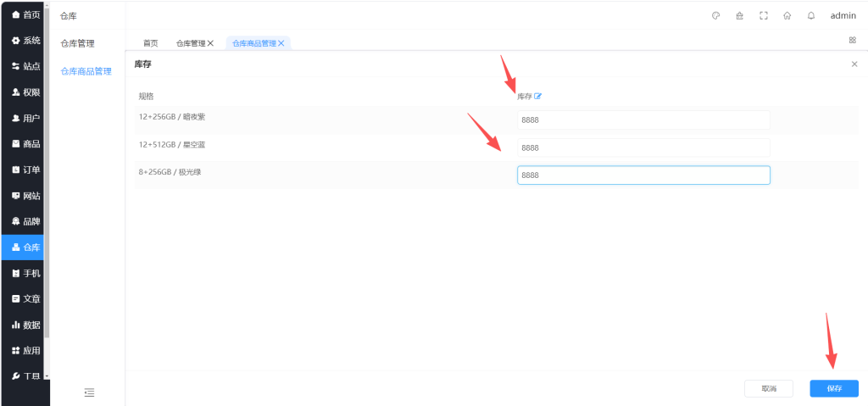Screen dimensions: 868x406
Task: Close the 库存 dialog with the X
Action: click(x=854, y=64)
